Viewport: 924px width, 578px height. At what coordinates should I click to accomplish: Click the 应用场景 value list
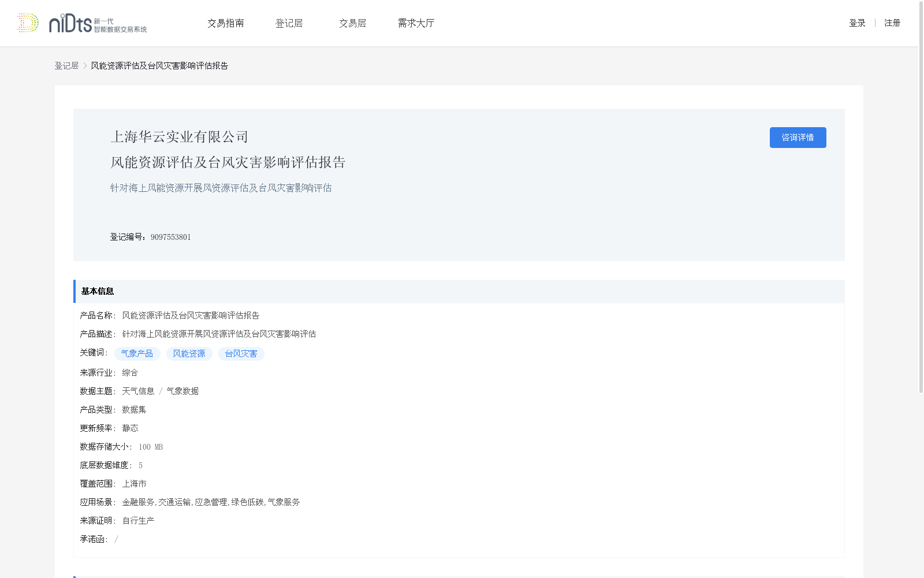[211, 502]
